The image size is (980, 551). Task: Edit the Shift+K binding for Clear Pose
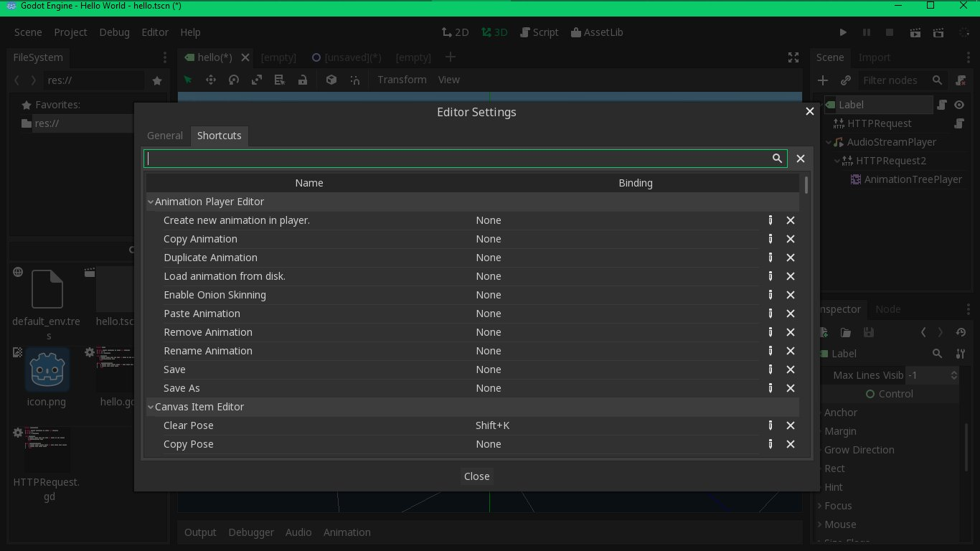point(771,425)
